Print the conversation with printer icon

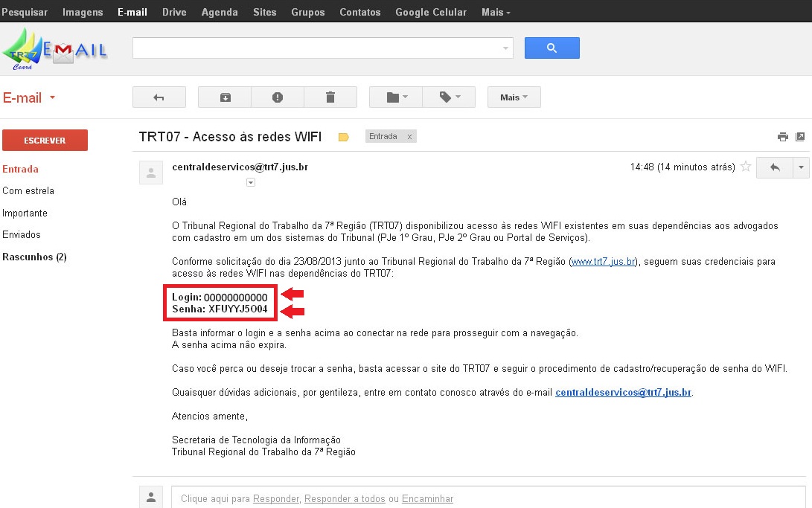(782, 137)
